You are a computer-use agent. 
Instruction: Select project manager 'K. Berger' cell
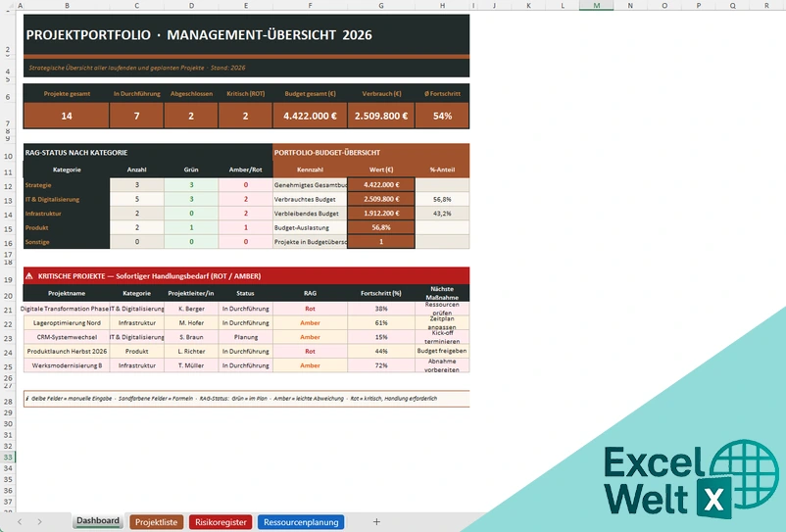[191, 309]
